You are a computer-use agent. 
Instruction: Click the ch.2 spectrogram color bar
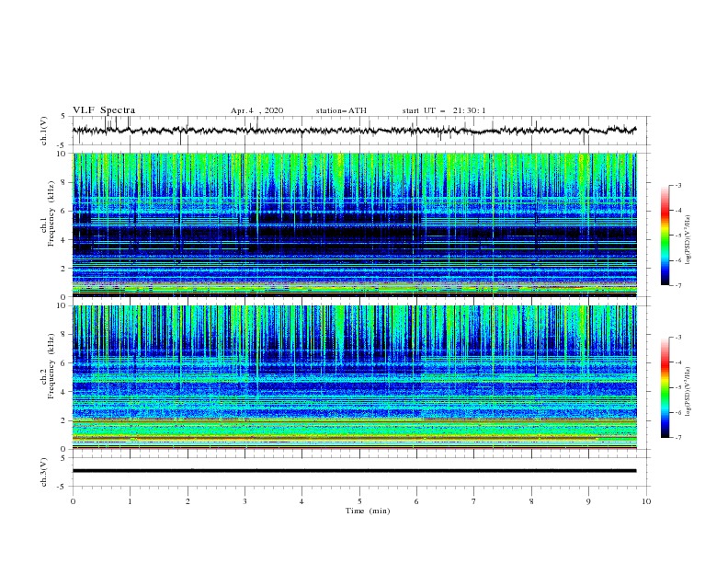(x=665, y=387)
